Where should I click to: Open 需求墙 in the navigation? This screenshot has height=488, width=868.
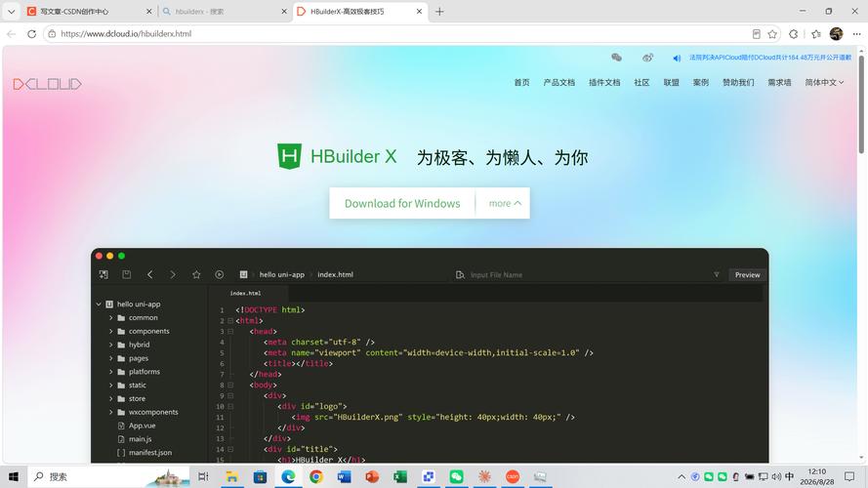779,82
